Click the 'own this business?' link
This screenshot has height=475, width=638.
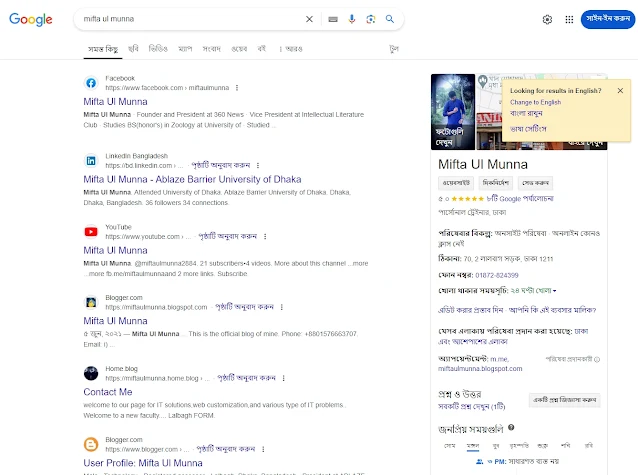(553, 310)
